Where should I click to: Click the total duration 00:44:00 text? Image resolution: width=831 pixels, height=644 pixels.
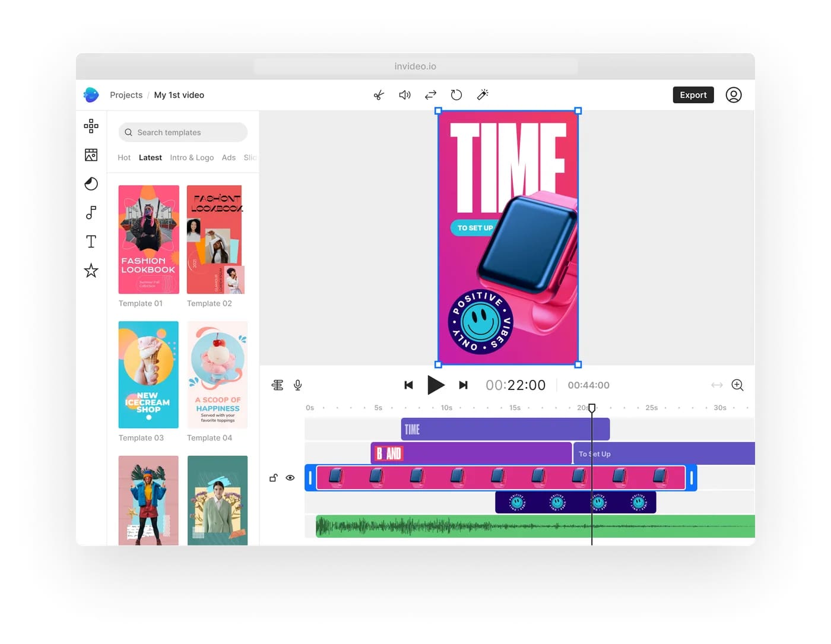(x=588, y=385)
